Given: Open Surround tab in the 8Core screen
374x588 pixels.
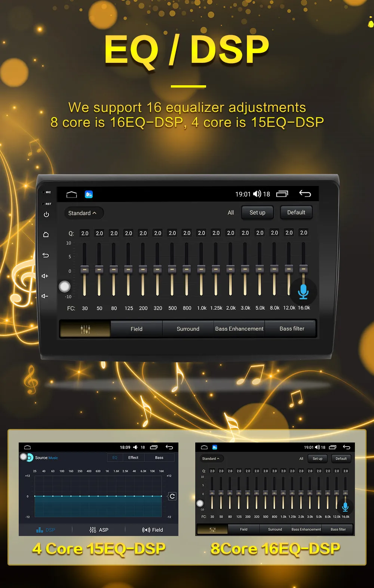Looking at the screenshot, I should (x=275, y=529).
